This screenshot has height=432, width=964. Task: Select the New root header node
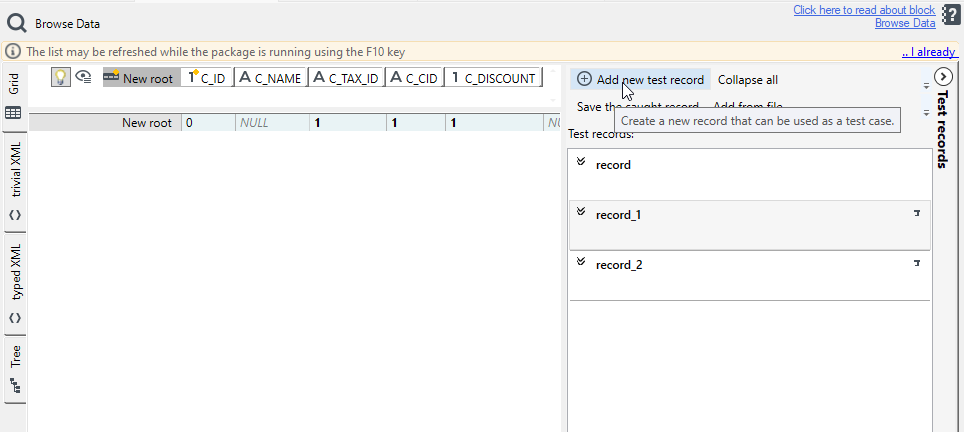click(x=141, y=78)
